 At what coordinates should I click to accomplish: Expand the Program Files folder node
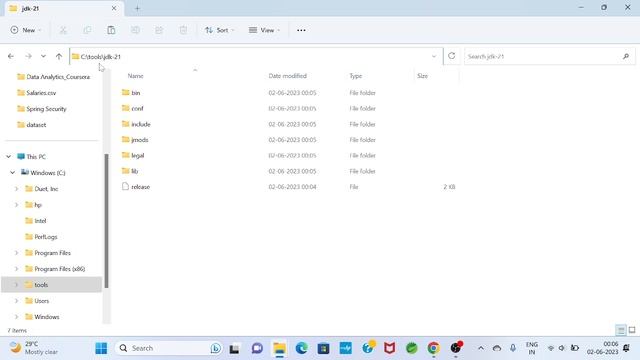coord(17,253)
